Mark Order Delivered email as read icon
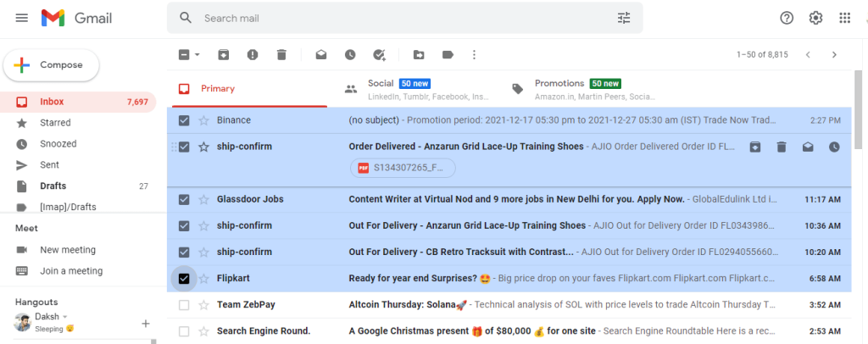Image resolution: width=868 pixels, height=344 pixels. coord(808,147)
